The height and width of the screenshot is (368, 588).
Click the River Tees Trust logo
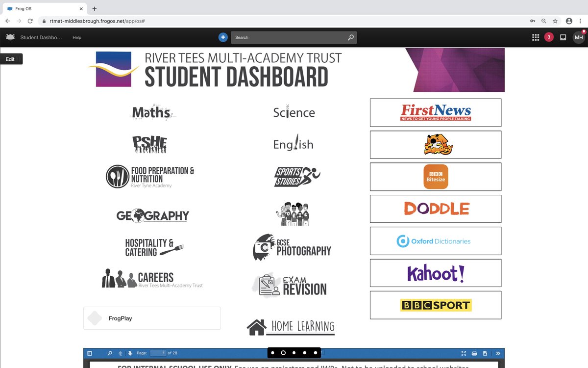click(114, 69)
